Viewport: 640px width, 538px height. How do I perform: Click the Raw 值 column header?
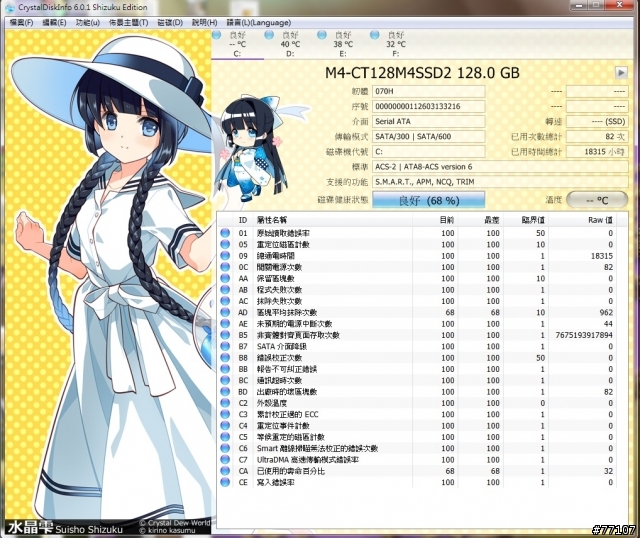point(582,220)
